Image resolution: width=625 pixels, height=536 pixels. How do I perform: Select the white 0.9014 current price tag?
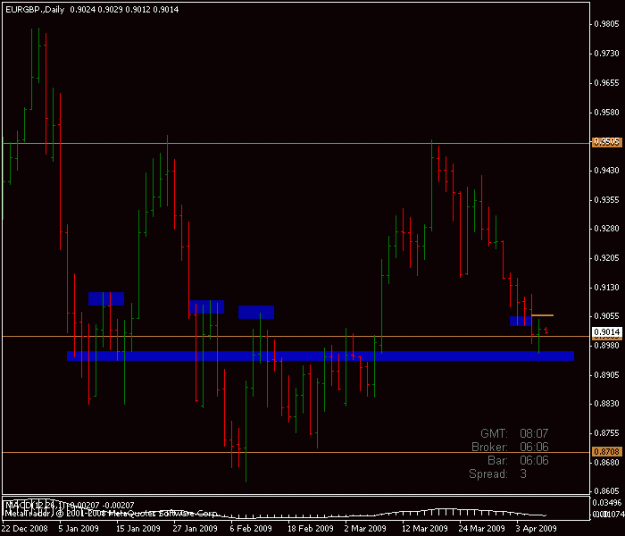[607, 332]
